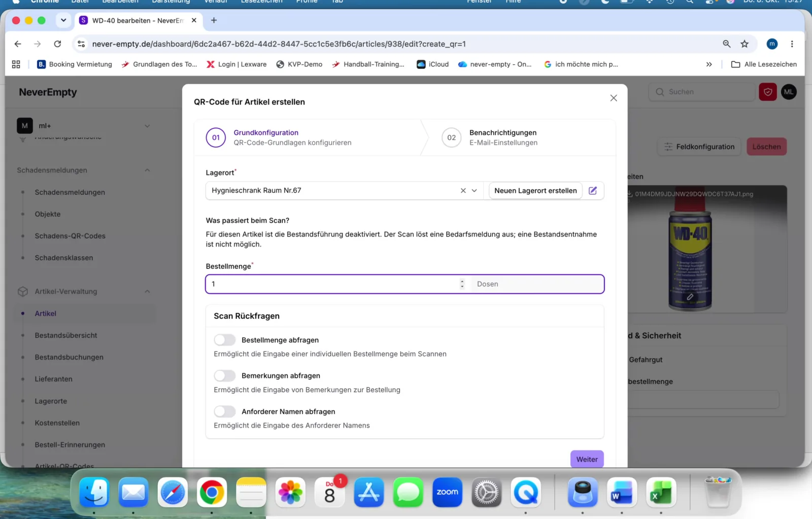Open the Chrome profile avatar
This screenshot has width=812, height=519.
pos(772,44)
